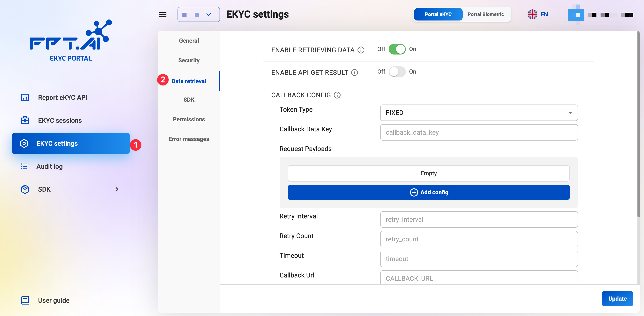644x316 pixels.
Task: Switch to the Security settings tab
Action: click(189, 60)
